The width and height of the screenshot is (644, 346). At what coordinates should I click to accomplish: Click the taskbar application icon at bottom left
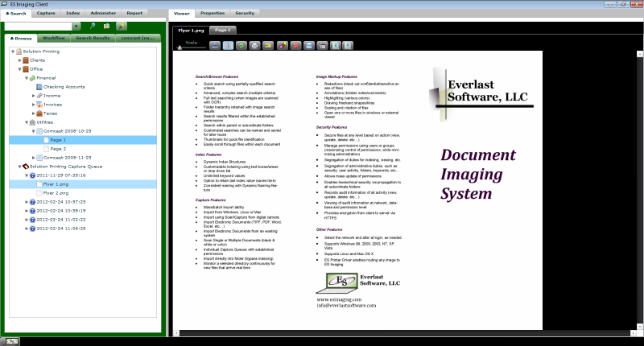pos(12,341)
